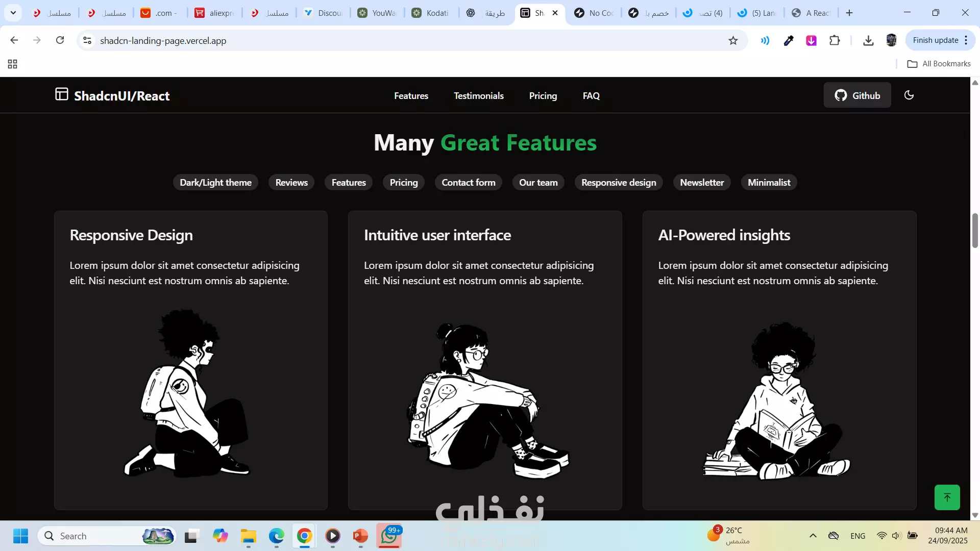Viewport: 980px width, 551px height.
Task: Go to the Testimonials nav section
Action: [x=478, y=95]
